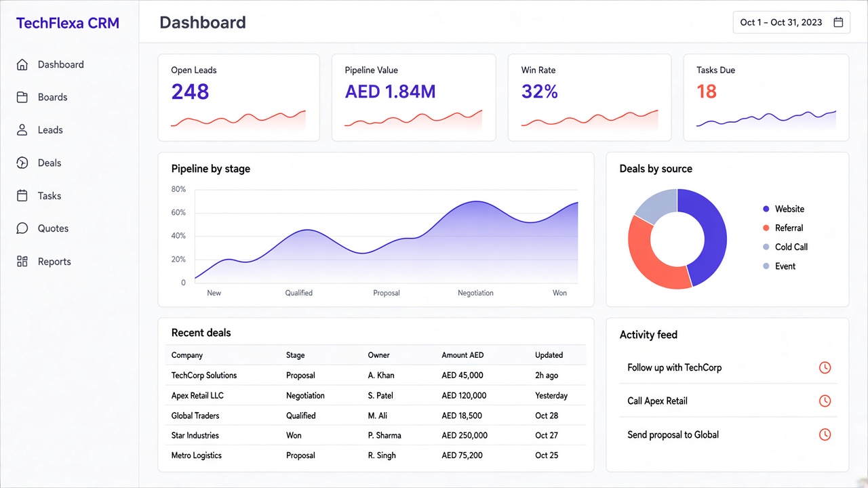
Task: Click clock icon beside Follow up with TechCorp
Action: pyautogui.click(x=825, y=367)
